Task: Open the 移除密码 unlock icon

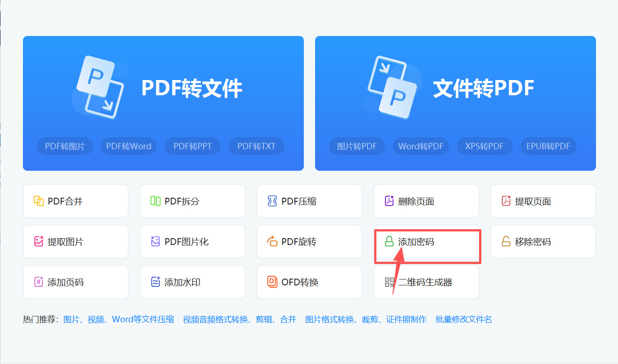Action: (507, 241)
